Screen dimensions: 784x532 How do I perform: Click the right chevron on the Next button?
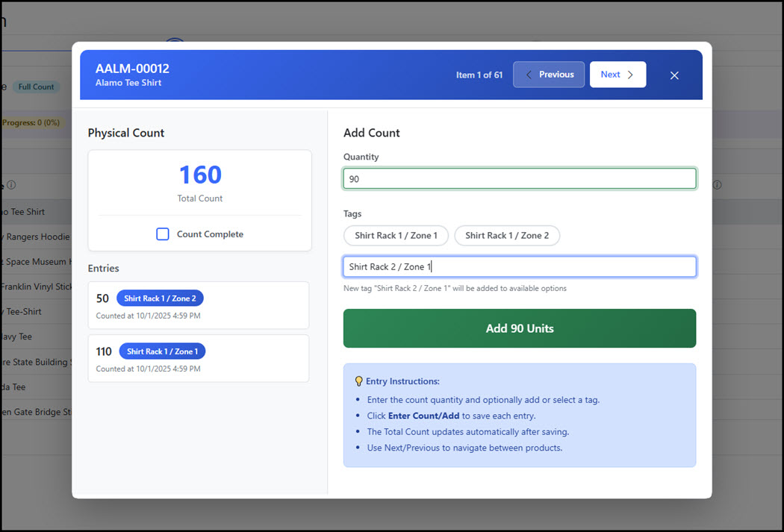630,75
